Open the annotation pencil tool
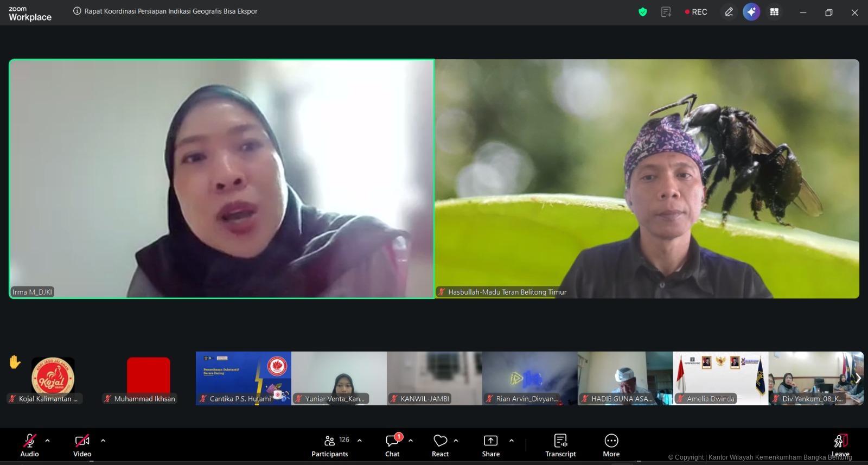 tap(729, 12)
